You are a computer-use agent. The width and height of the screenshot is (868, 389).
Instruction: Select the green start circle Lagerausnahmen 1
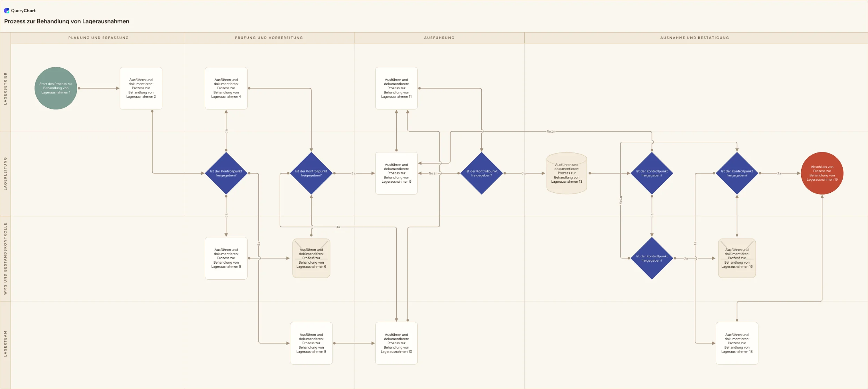(x=56, y=88)
